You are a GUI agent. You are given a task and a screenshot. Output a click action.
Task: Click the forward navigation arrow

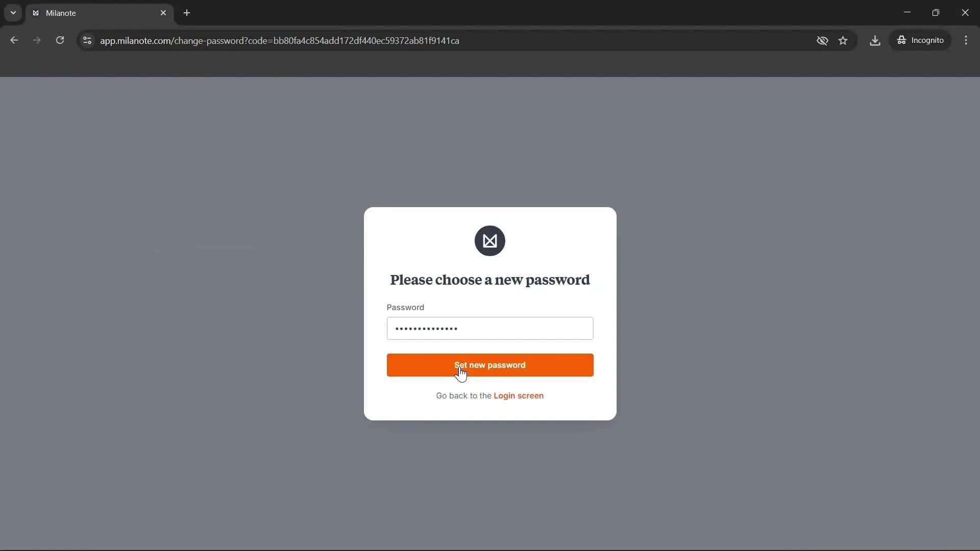pyautogui.click(x=37, y=40)
